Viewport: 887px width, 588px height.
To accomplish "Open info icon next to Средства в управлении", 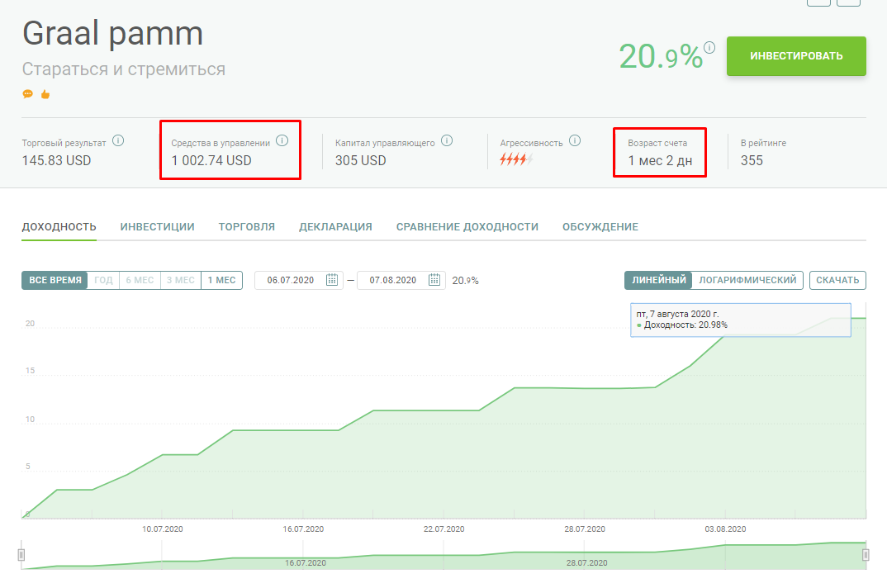I will (282, 141).
